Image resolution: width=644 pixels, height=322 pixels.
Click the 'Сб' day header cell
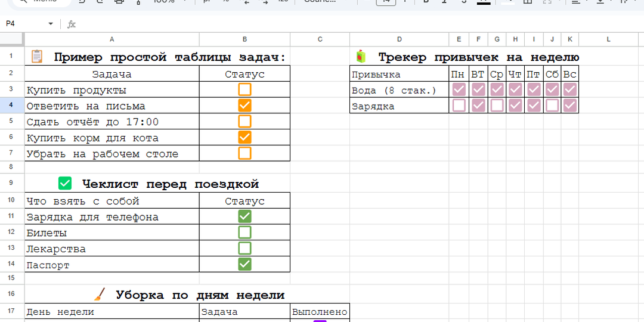point(552,75)
